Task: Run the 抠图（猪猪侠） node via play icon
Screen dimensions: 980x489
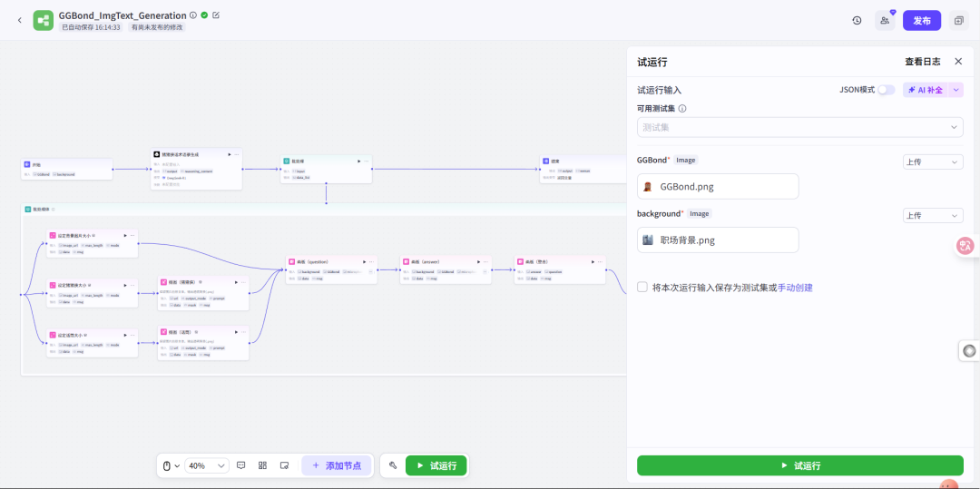Action: pos(236,282)
